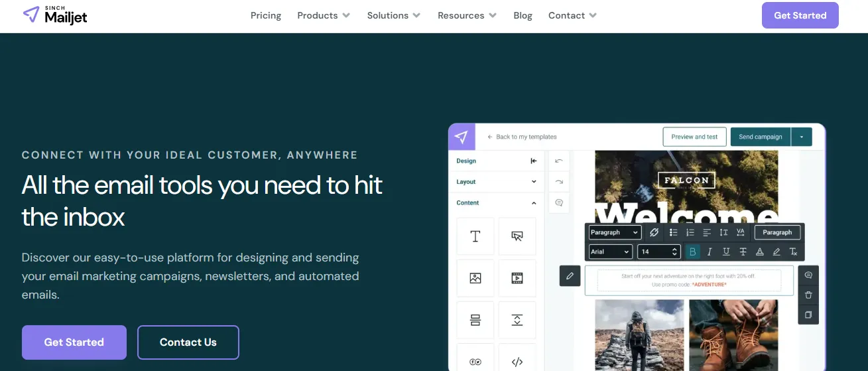The width and height of the screenshot is (868, 371).
Task: Collapse the sidebar using the Design arrow icon
Action: click(x=534, y=161)
